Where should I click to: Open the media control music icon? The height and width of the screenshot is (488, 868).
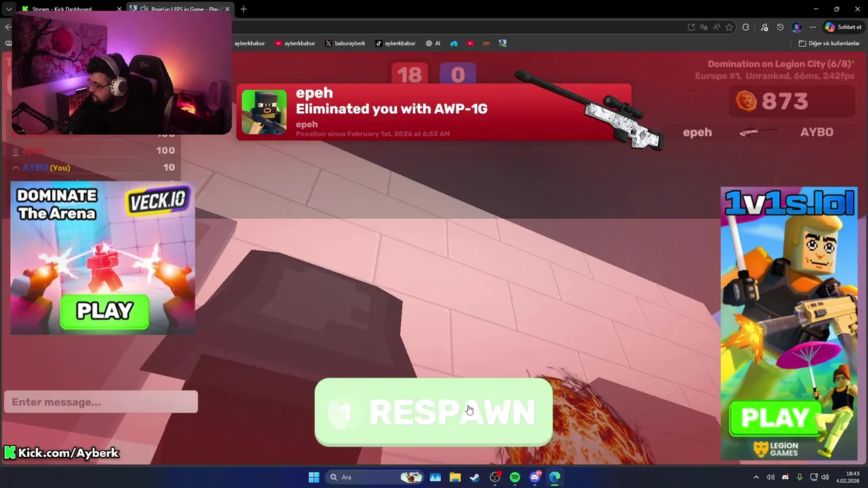[x=764, y=27]
